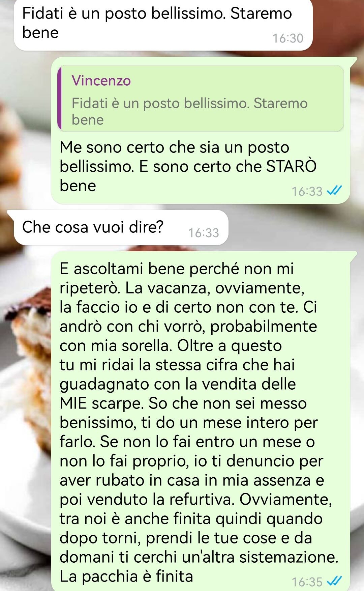
Task: Select the 'Che cosa vuoi dire?' message
Action: click(x=121, y=227)
